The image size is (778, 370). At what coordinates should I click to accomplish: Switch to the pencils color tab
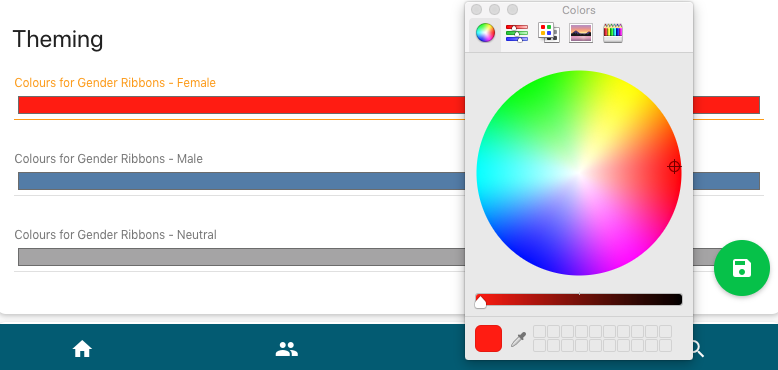pos(613,33)
